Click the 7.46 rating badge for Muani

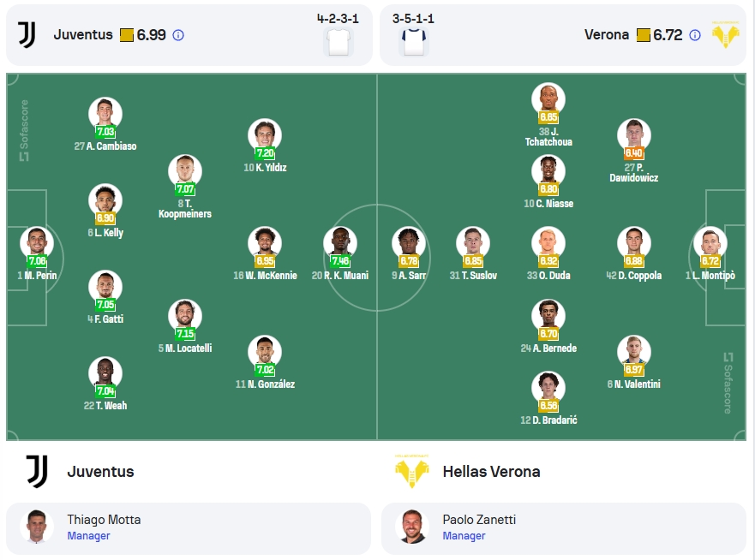(x=340, y=261)
